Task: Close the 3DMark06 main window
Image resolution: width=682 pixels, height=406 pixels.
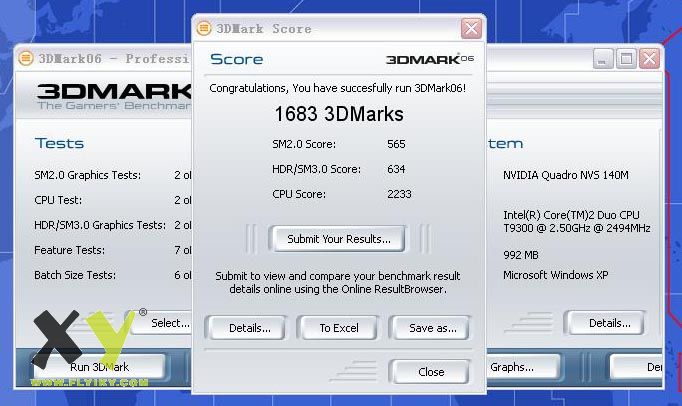Action: [649, 58]
